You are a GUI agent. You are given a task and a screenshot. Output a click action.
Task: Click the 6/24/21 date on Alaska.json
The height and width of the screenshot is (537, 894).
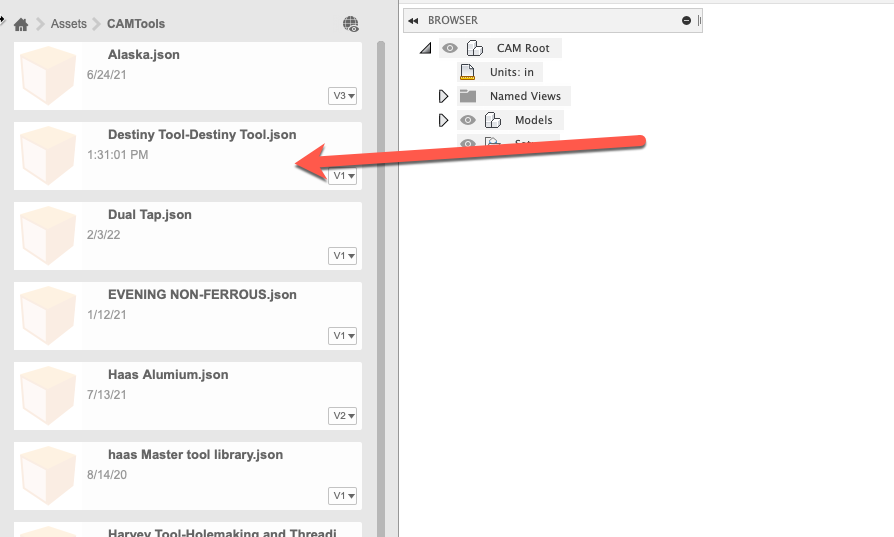pyautogui.click(x=107, y=75)
